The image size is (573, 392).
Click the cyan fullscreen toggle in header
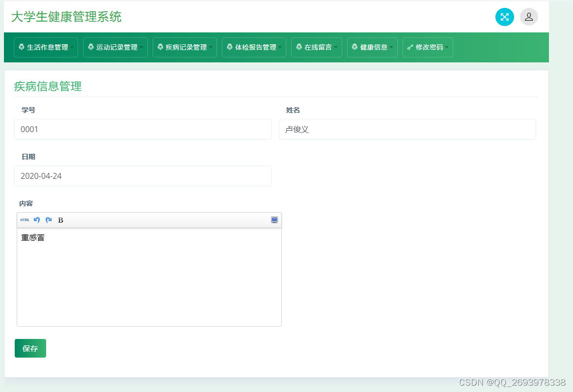point(504,17)
